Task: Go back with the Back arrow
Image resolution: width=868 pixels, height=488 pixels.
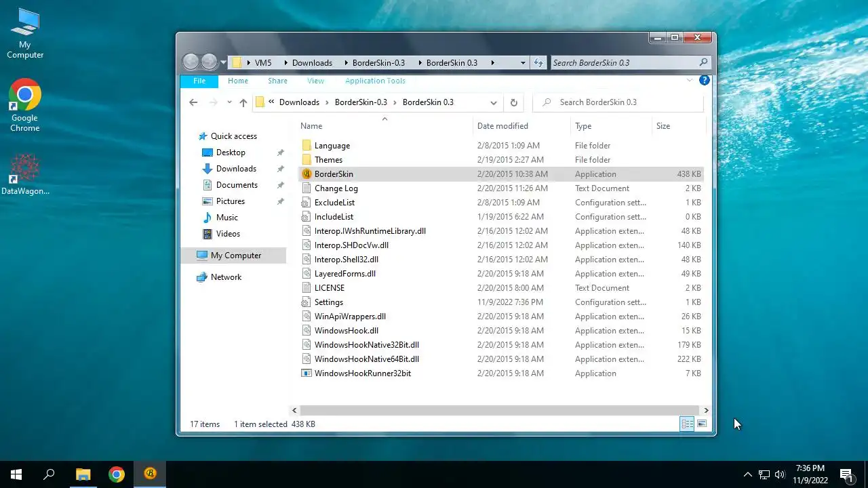Action: tap(193, 102)
